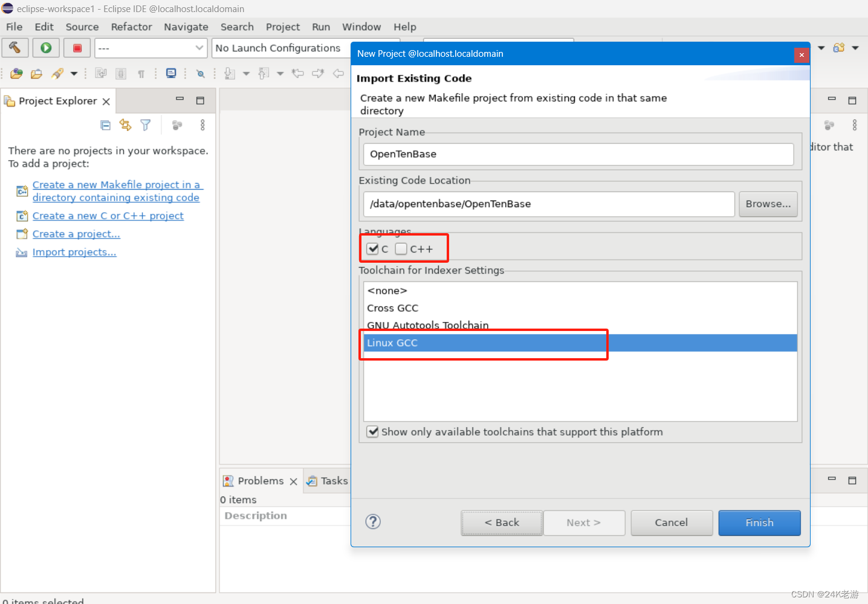Image resolution: width=868 pixels, height=604 pixels.
Task: Click the dialog help question mark icon
Action: click(x=374, y=522)
